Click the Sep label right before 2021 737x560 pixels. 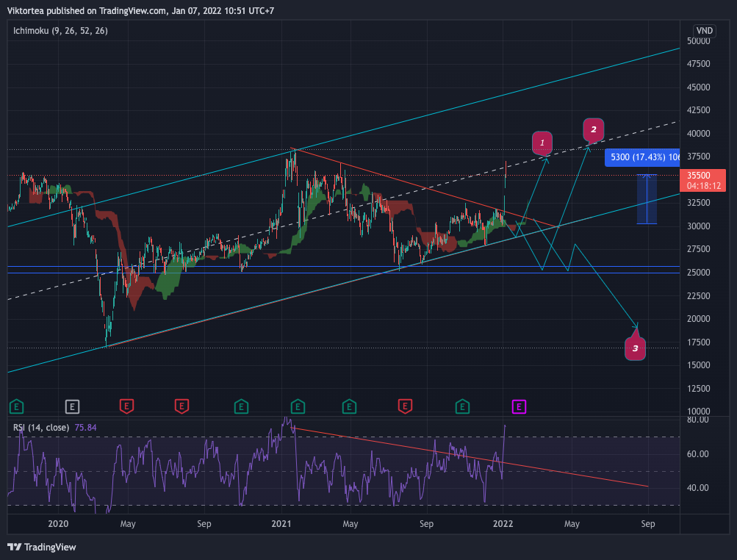(204, 524)
